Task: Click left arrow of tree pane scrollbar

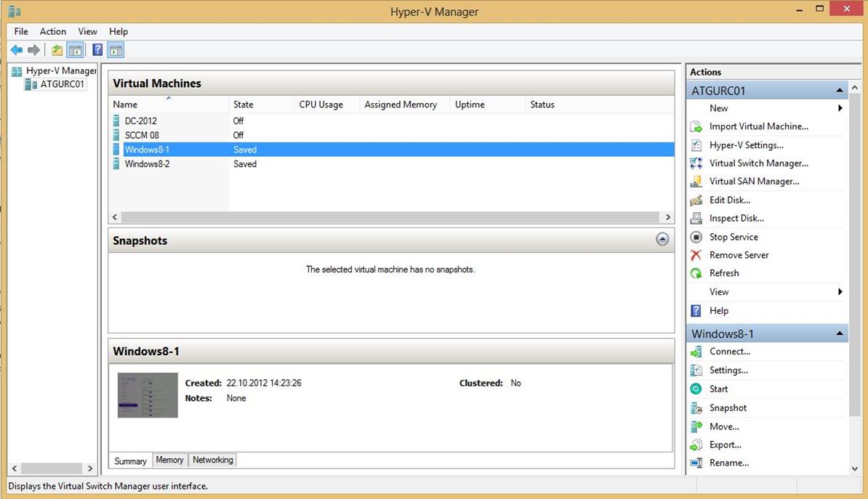Action: 15,468
